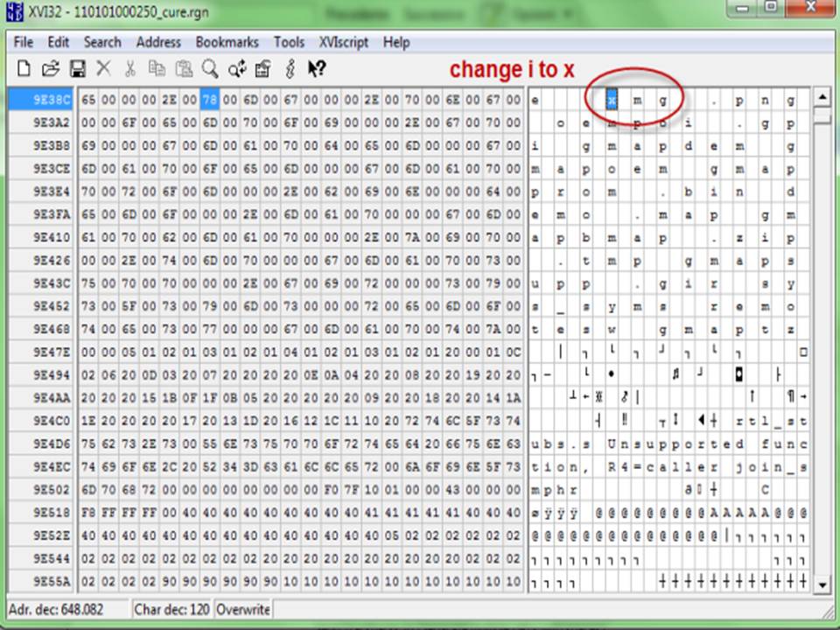Select hex byte 0C in row 9E47E
Screen dimensions: 840x630
pos(514,352)
